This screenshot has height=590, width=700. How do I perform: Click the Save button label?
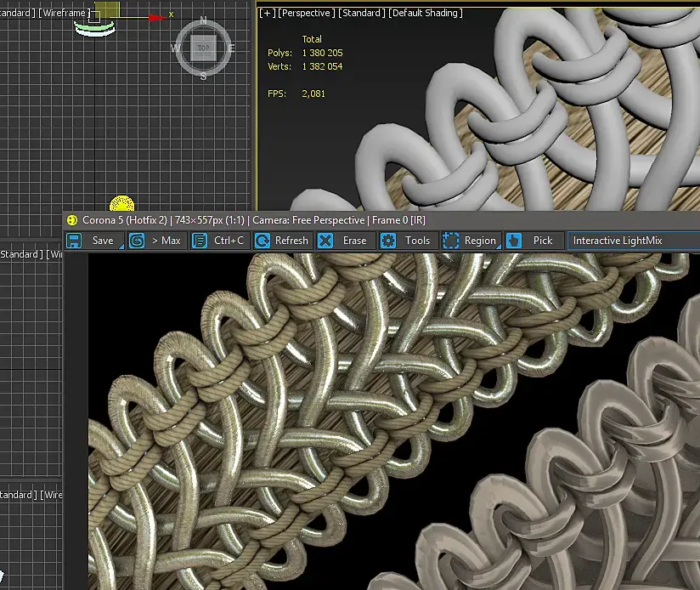point(103,241)
